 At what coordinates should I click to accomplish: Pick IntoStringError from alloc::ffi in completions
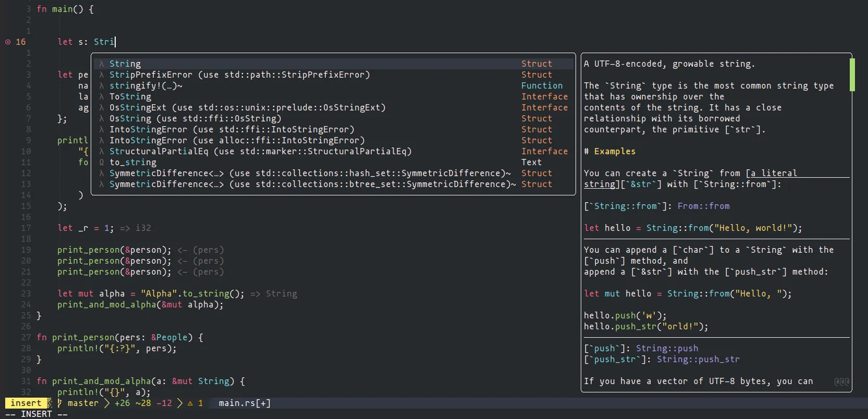pos(334,140)
